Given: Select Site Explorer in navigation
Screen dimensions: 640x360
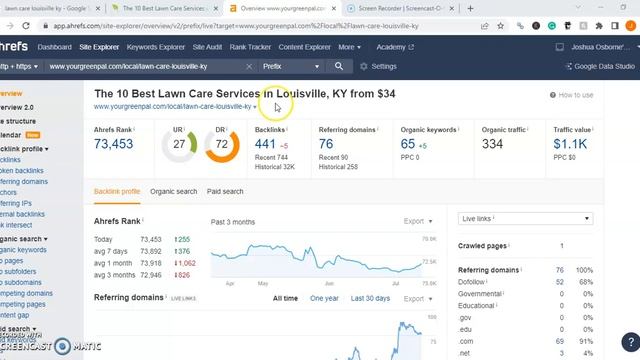Looking at the screenshot, I should click(99, 47).
